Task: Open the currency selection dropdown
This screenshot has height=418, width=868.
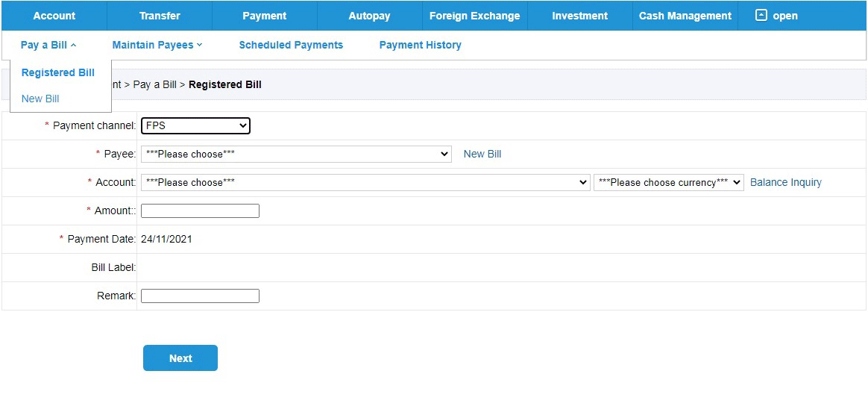Action: (669, 182)
